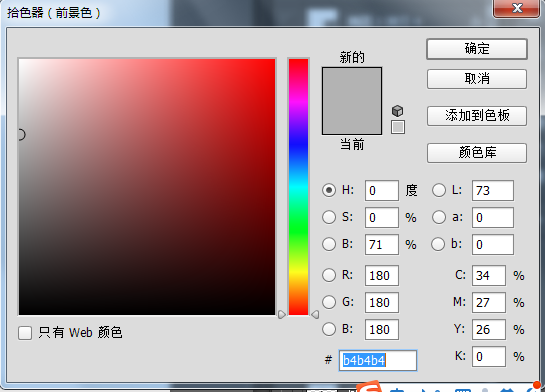
Task: Open the 颜色库 color libraries
Action: [477, 153]
